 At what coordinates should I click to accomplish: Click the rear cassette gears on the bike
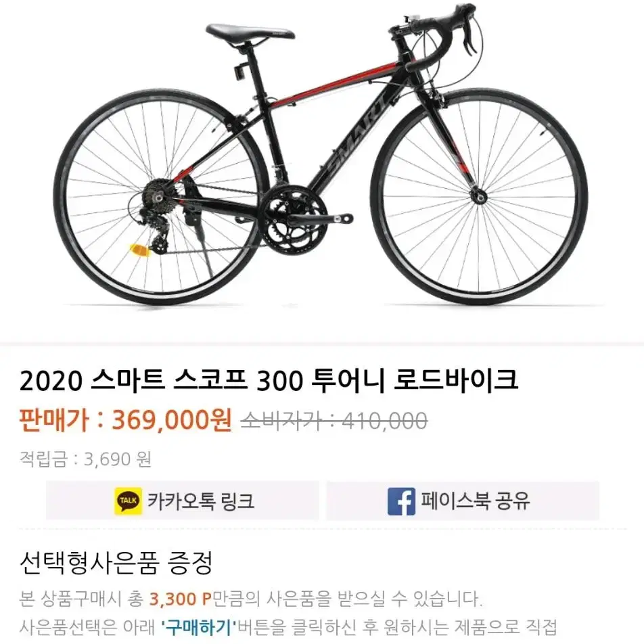click(x=160, y=195)
